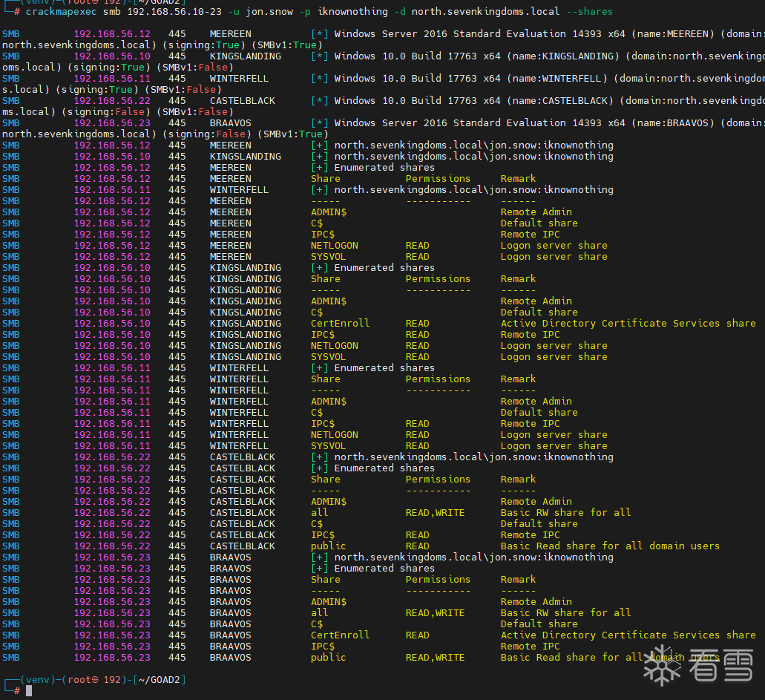
Task: Click iknownothing after the -p flag
Action: click(352, 12)
